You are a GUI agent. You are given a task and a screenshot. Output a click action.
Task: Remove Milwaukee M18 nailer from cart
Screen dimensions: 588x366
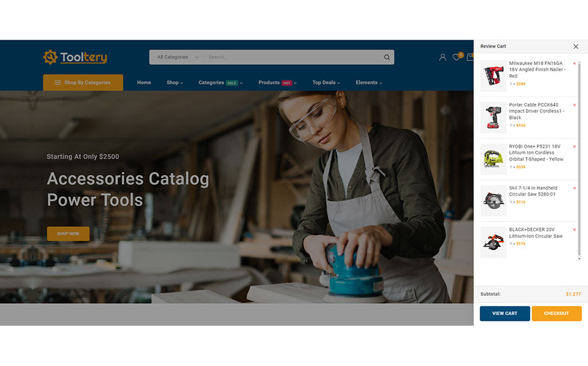[574, 63]
